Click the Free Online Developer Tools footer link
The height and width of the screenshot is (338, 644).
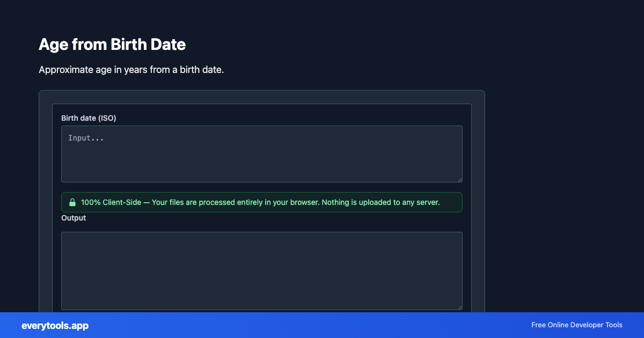point(576,325)
